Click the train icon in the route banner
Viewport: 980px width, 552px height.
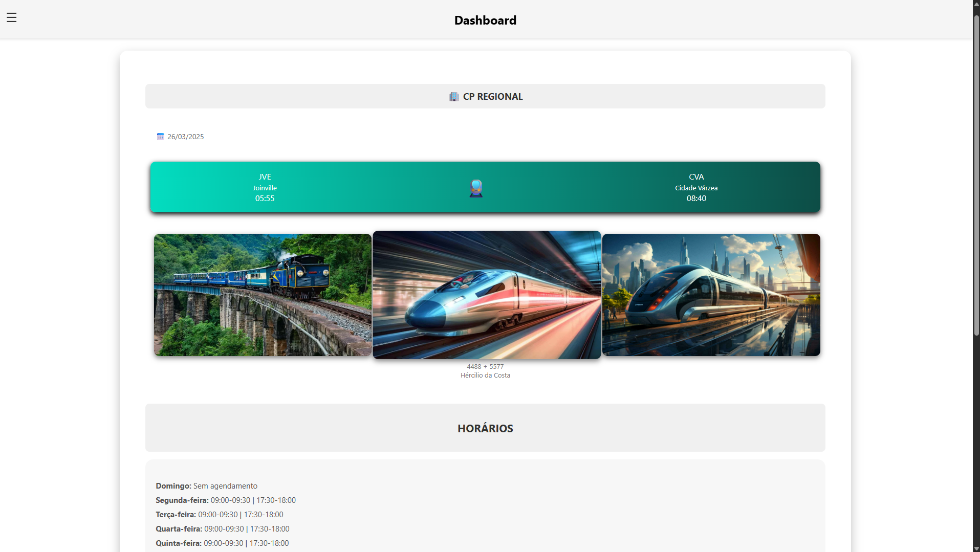pos(476,188)
